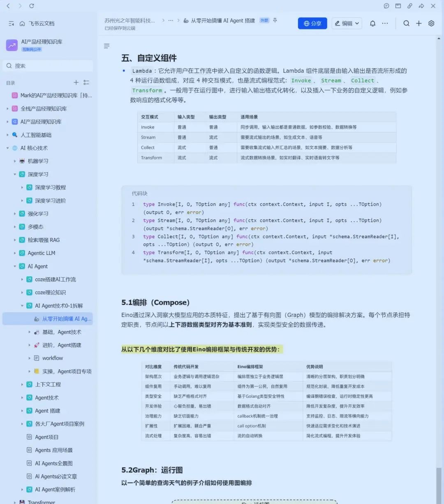Collapse the sidebar with the panel toggle icon
This screenshot has height=504, width=444.
tap(11, 23)
